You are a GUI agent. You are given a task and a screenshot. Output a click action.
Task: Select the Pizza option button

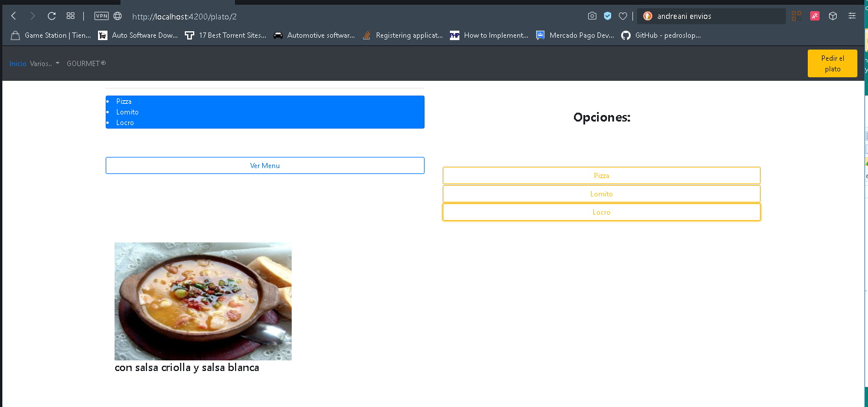[602, 176]
